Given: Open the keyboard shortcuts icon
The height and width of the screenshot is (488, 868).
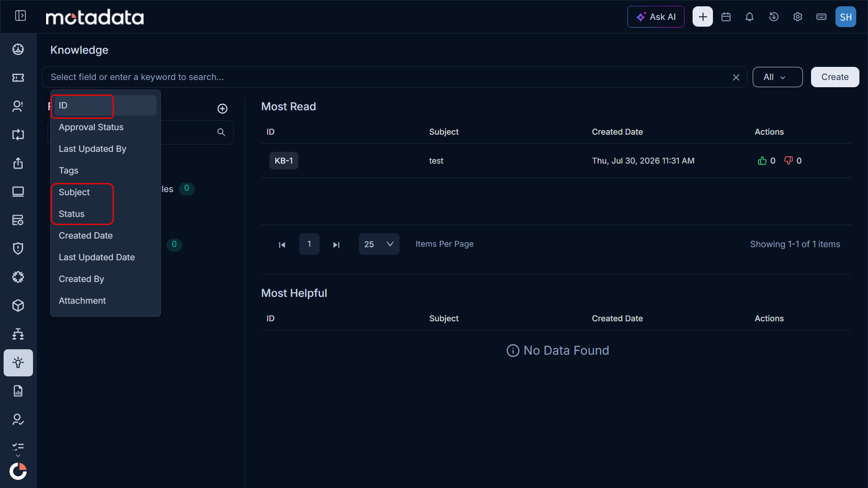Looking at the screenshot, I should [x=821, y=17].
